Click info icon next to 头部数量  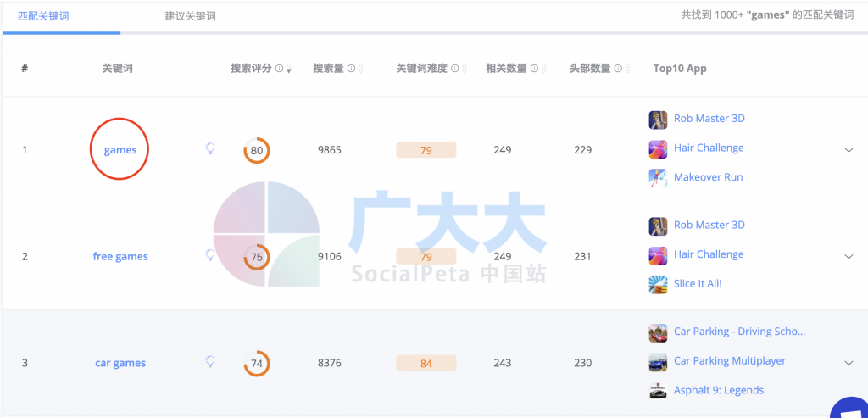(x=618, y=69)
